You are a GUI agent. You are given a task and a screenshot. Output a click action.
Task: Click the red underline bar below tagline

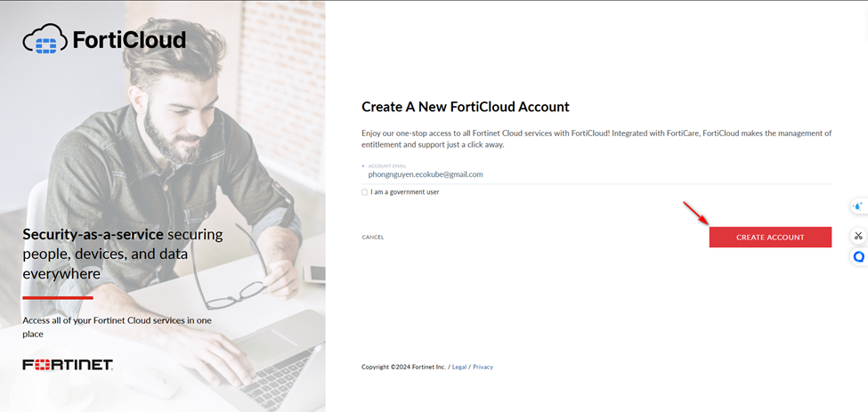(58, 297)
